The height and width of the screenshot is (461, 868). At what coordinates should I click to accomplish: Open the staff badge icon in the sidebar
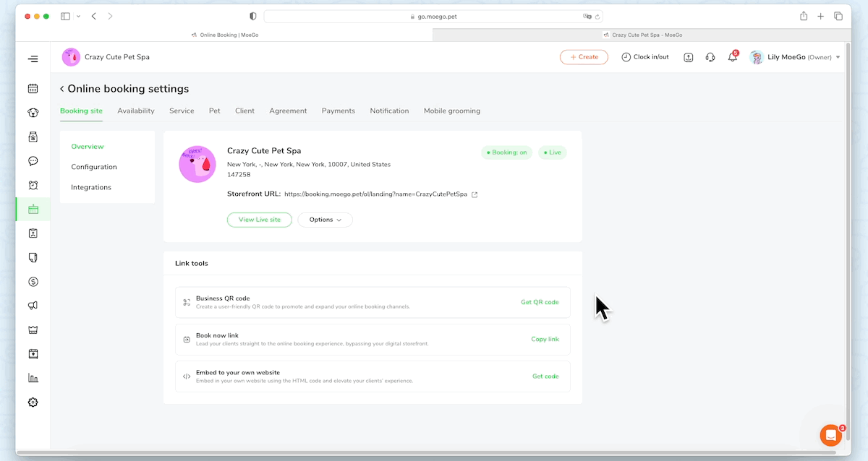(x=33, y=233)
